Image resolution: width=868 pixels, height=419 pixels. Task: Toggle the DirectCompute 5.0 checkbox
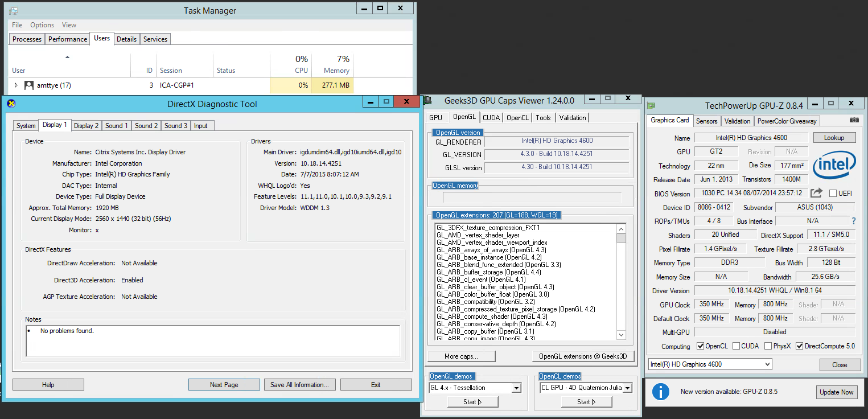pos(800,346)
